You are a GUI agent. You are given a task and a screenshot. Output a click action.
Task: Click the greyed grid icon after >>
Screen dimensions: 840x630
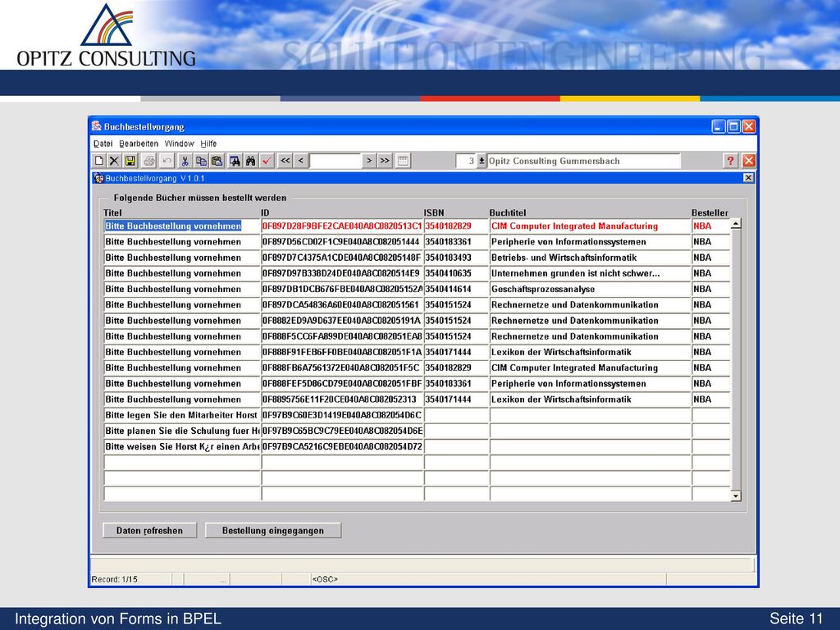tap(404, 161)
